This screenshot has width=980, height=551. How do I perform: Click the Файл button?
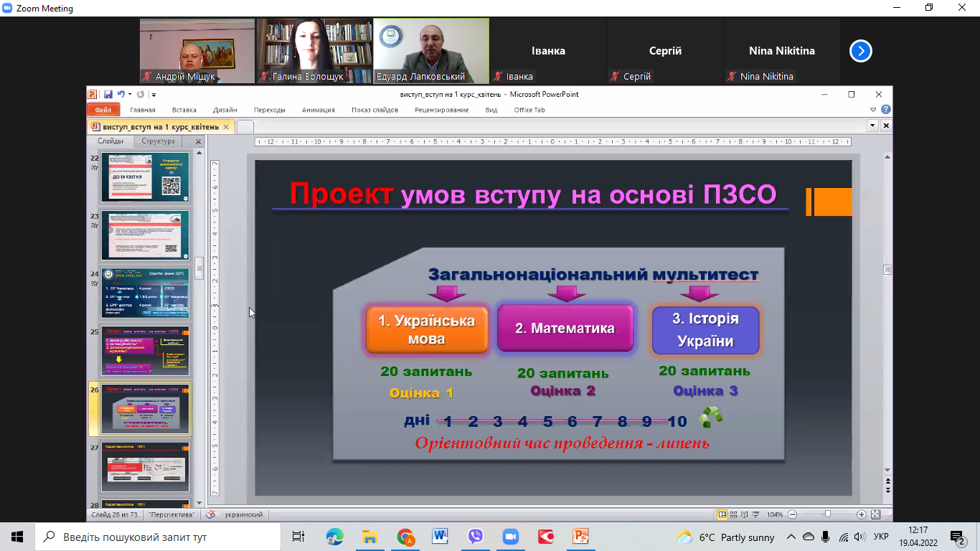(x=103, y=110)
